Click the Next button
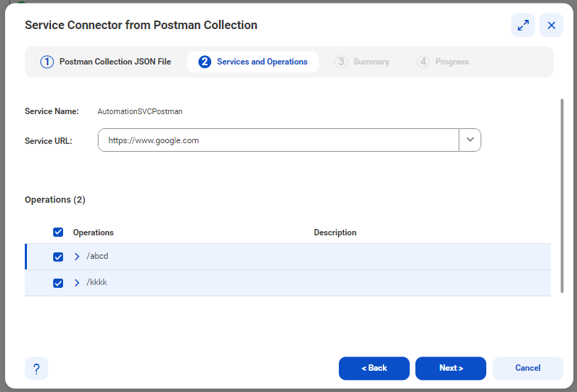The height and width of the screenshot is (392, 577). coord(450,368)
